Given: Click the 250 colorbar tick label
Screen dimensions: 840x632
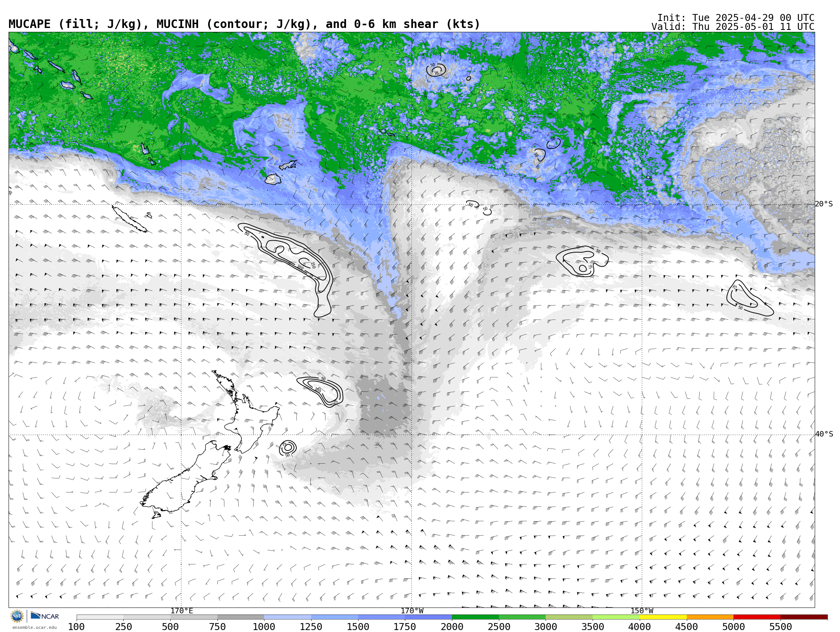Looking at the screenshot, I should (123, 627).
